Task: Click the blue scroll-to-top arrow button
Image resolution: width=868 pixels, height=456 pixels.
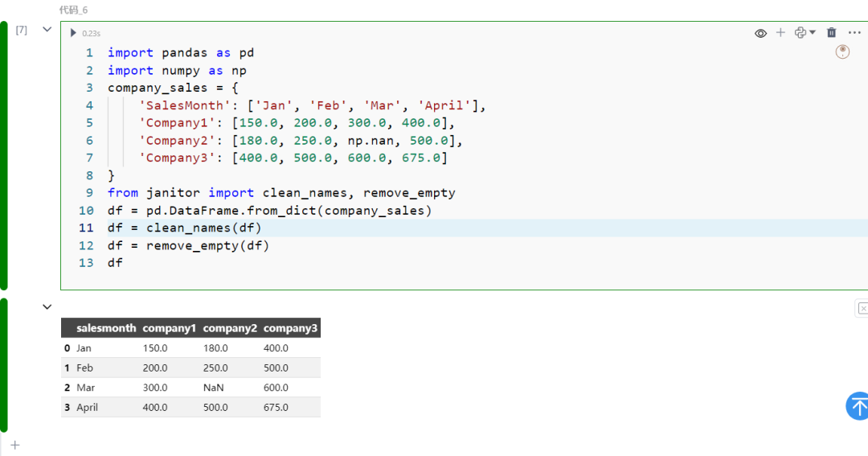Action: click(858, 406)
